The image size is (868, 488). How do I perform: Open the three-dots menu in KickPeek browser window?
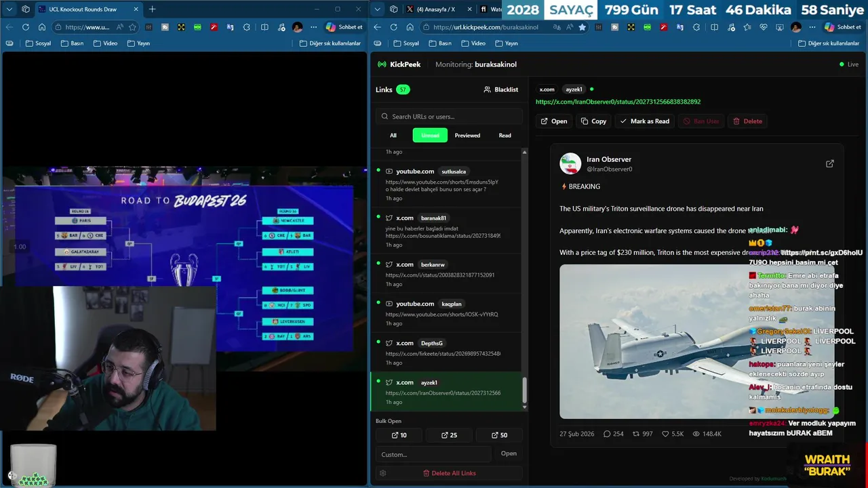[812, 27]
